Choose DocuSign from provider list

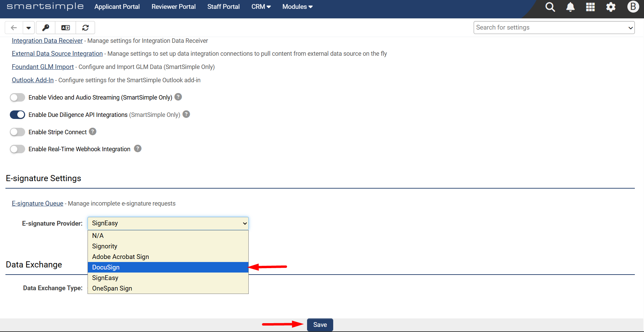pos(168,267)
